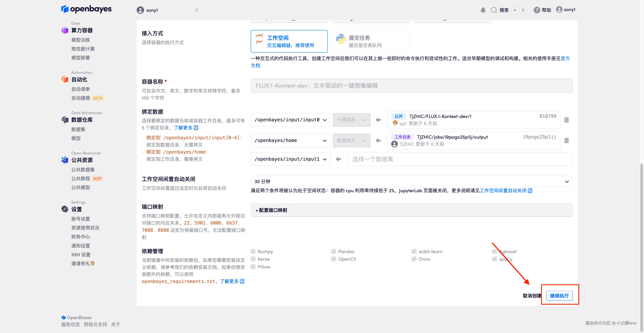Open 公共教程 in the sidebar
This screenshot has width=644, height=333.
(x=80, y=179)
